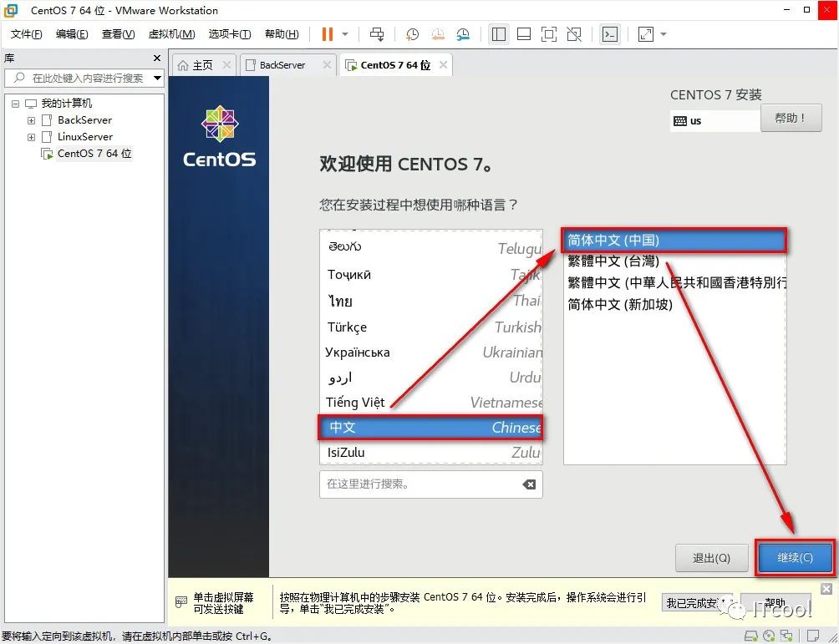Select Türkçe (Turkish) language
839x644 pixels.
pos(431,327)
